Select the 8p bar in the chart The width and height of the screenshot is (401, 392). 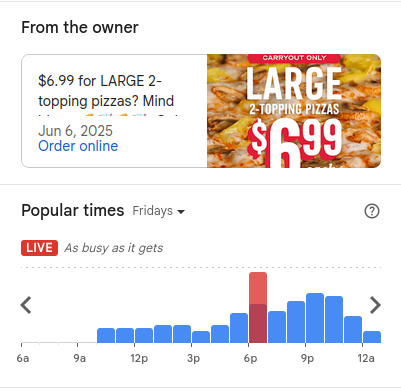click(x=296, y=322)
